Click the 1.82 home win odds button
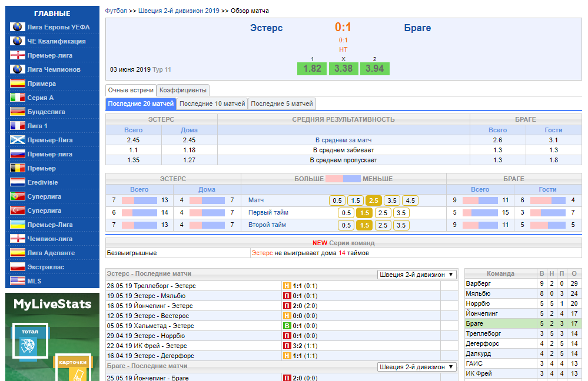 [x=312, y=69]
